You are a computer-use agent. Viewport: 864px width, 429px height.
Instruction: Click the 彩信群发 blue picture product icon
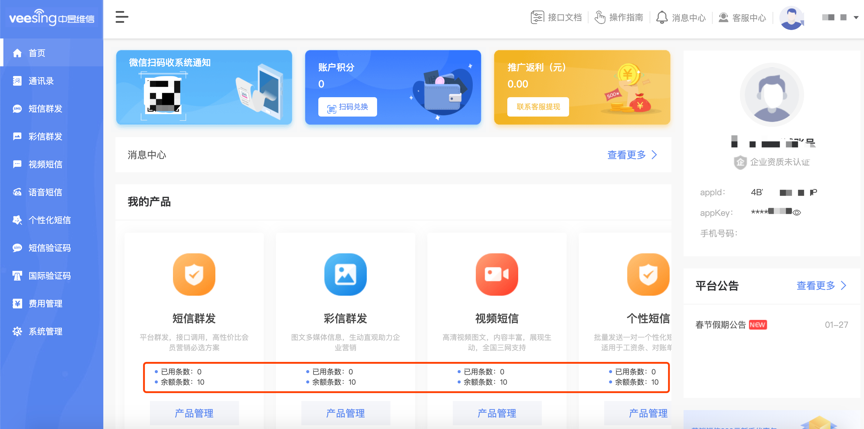[x=345, y=274]
